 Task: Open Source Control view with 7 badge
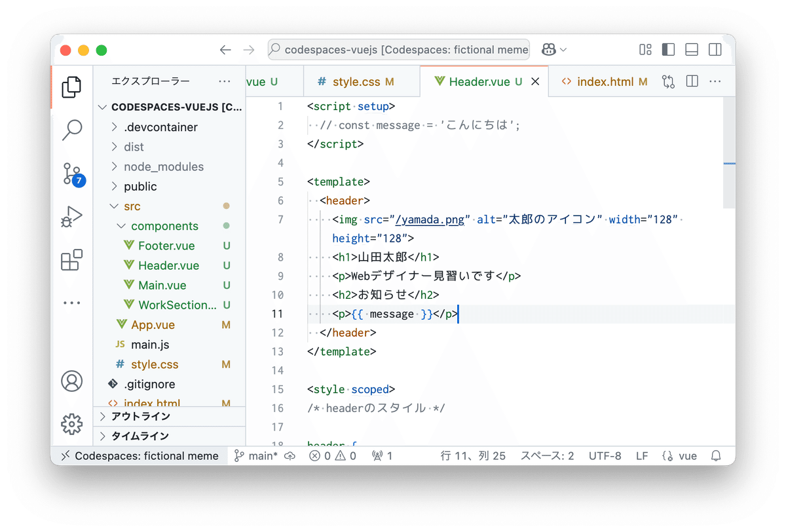click(73, 174)
